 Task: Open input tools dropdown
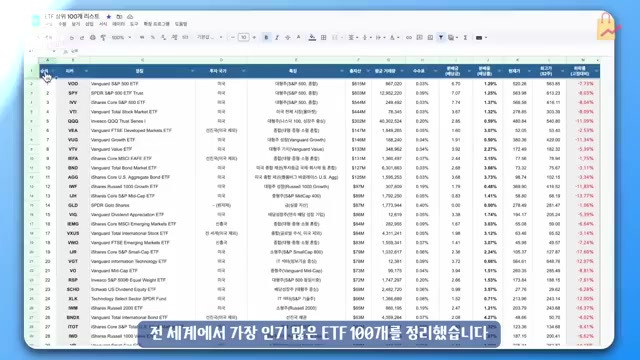[481, 38]
